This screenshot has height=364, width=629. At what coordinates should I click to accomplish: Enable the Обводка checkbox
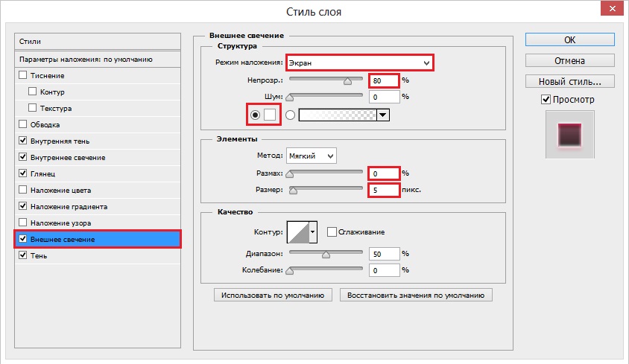[x=23, y=124]
